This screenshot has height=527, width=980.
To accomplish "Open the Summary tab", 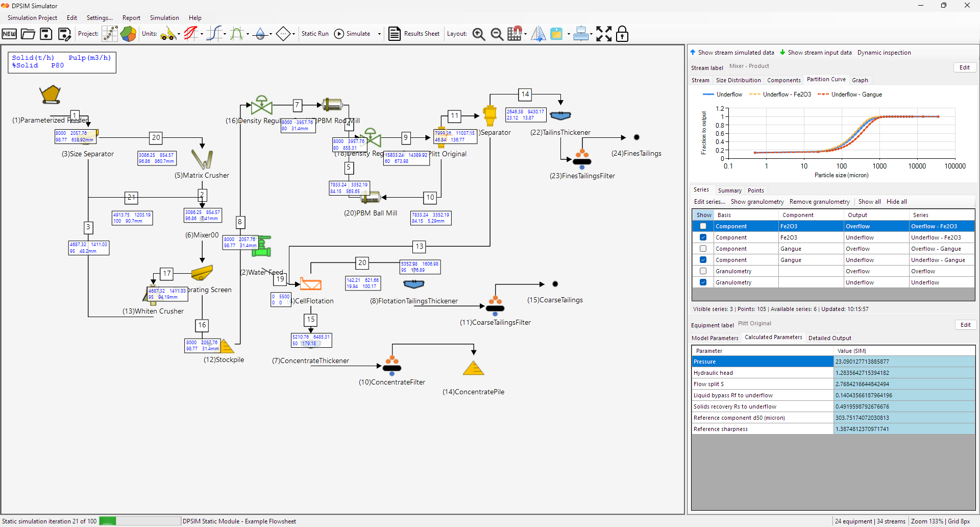I will pos(729,190).
